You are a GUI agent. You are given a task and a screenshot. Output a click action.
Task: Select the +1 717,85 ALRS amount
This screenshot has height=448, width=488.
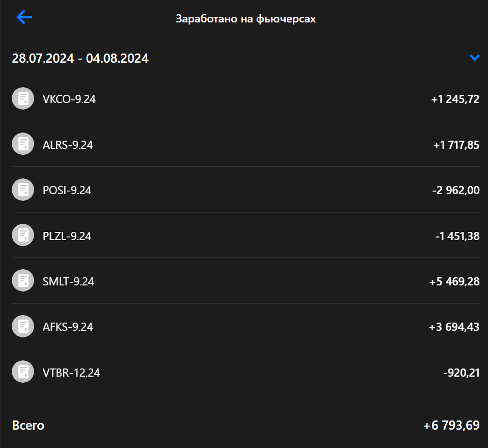point(454,144)
